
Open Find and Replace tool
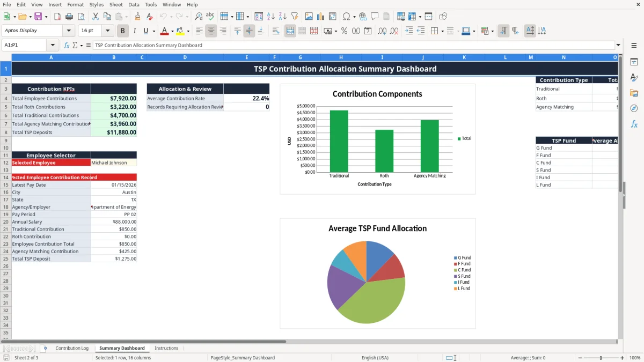pos(199,17)
